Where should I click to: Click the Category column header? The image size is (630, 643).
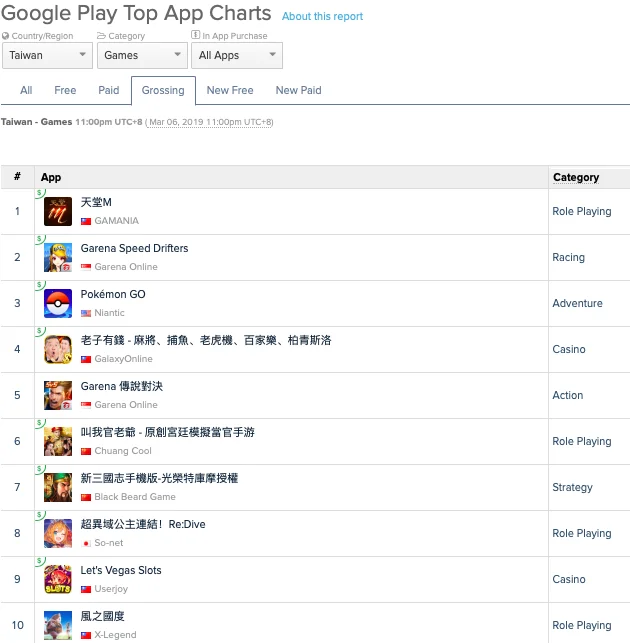click(x=576, y=177)
